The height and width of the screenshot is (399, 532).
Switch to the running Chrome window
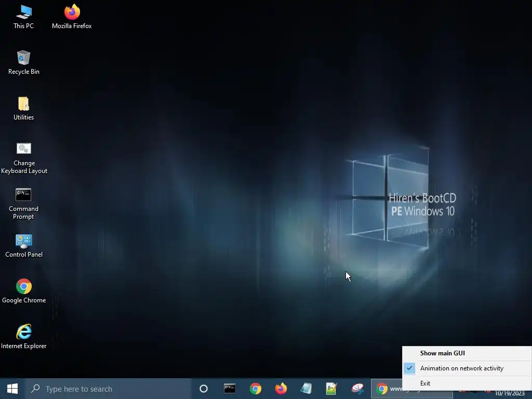pos(387,389)
